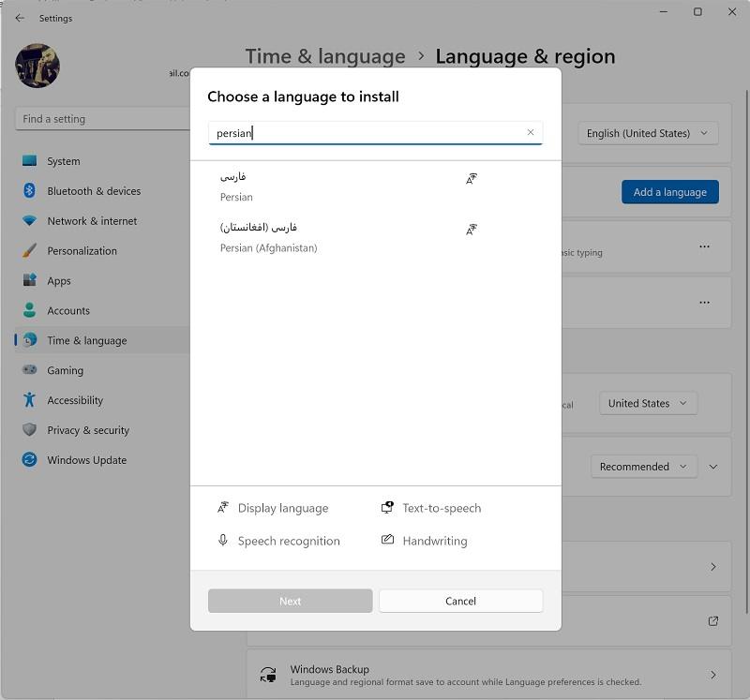Open Apps settings section
This screenshot has width=750, height=700.
click(x=59, y=281)
